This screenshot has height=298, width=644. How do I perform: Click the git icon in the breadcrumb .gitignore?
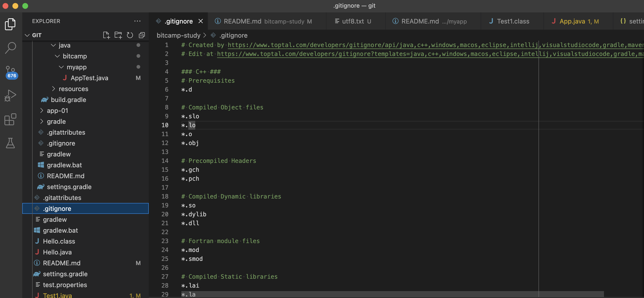click(213, 35)
